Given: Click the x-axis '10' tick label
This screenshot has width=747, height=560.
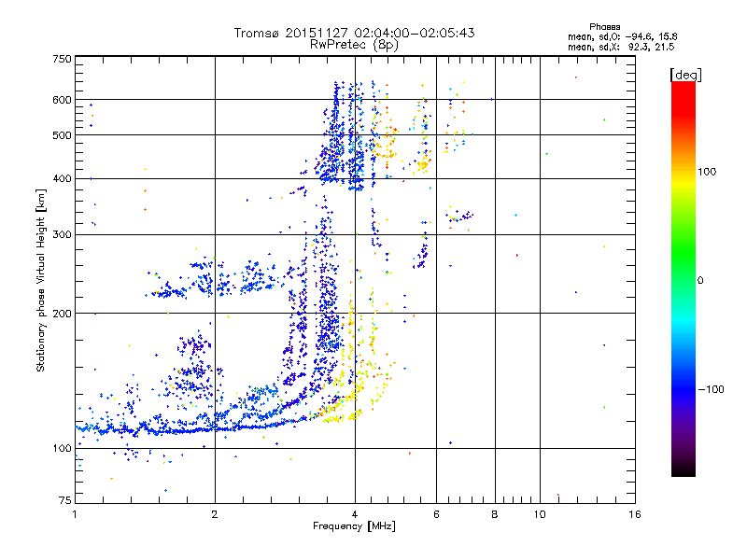Looking at the screenshot, I should point(540,514).
